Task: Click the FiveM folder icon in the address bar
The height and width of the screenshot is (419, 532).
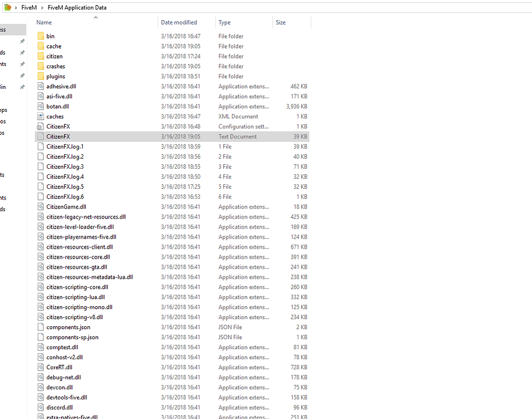Action: pos(7,7)
